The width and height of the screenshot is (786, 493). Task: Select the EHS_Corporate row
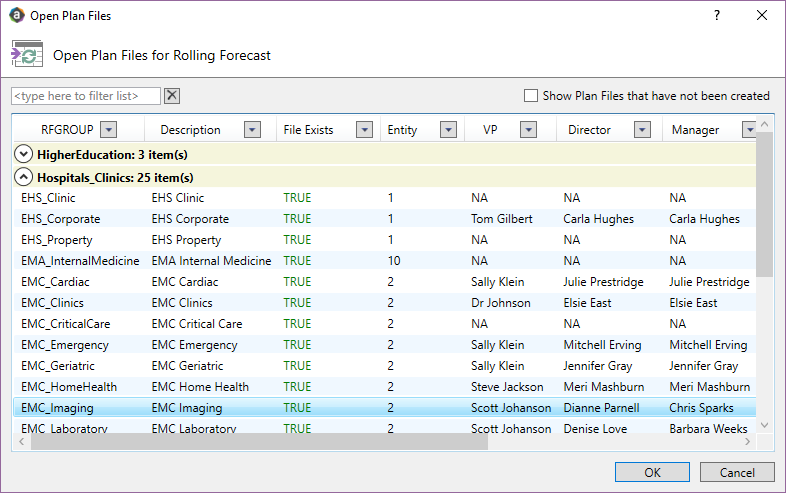pyautogui.click(x=384, y=219)
